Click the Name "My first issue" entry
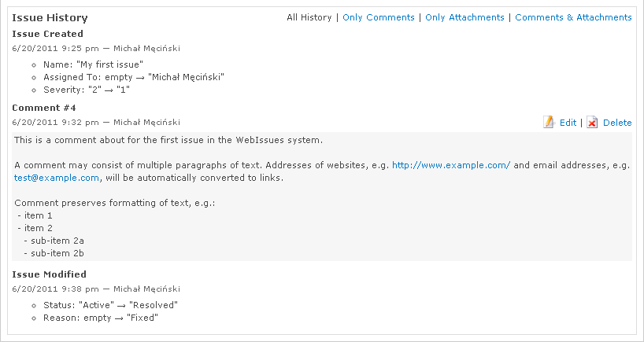This screenshot has height=342, width=644. point(93,64)
